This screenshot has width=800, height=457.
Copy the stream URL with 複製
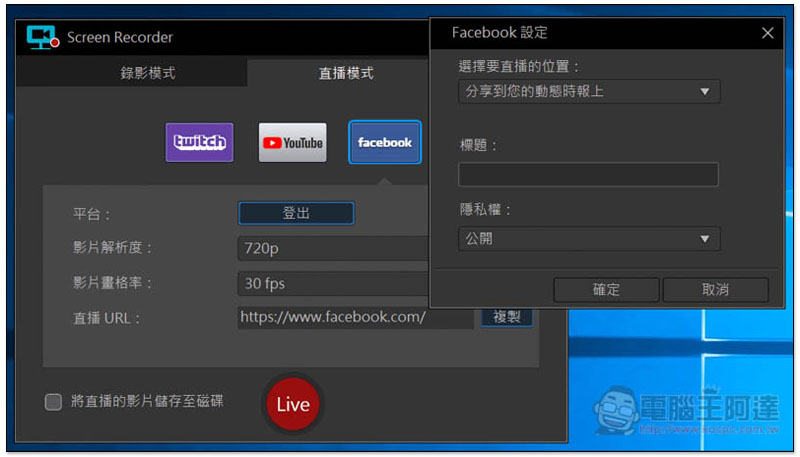tap(507, 317)
